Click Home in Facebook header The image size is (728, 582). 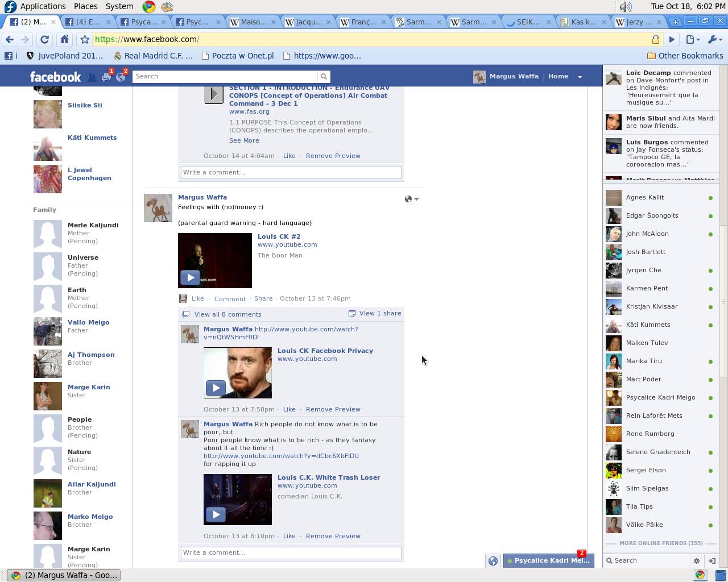click(558, 76)
